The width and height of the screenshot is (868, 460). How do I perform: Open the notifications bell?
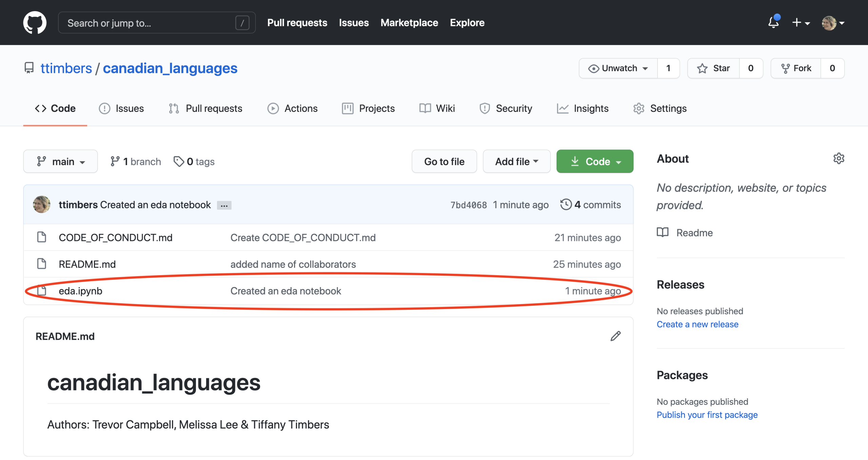tap(773, 22)
